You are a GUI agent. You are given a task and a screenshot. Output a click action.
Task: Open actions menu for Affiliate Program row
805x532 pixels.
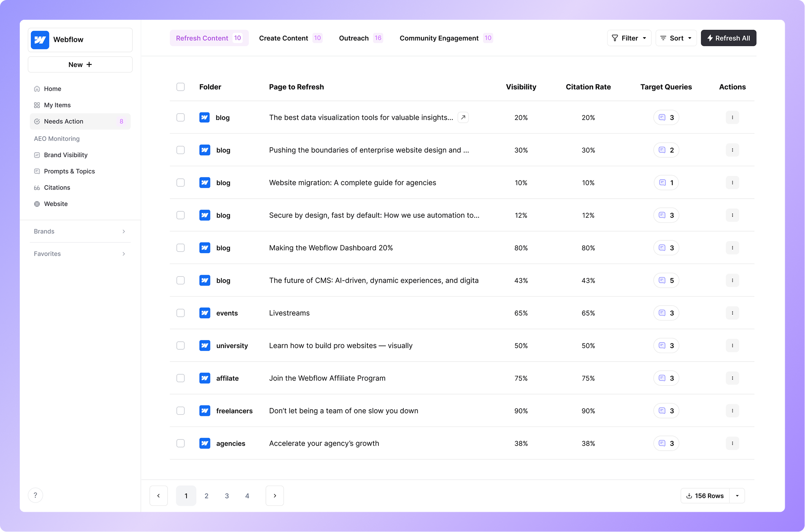(732, 378)
